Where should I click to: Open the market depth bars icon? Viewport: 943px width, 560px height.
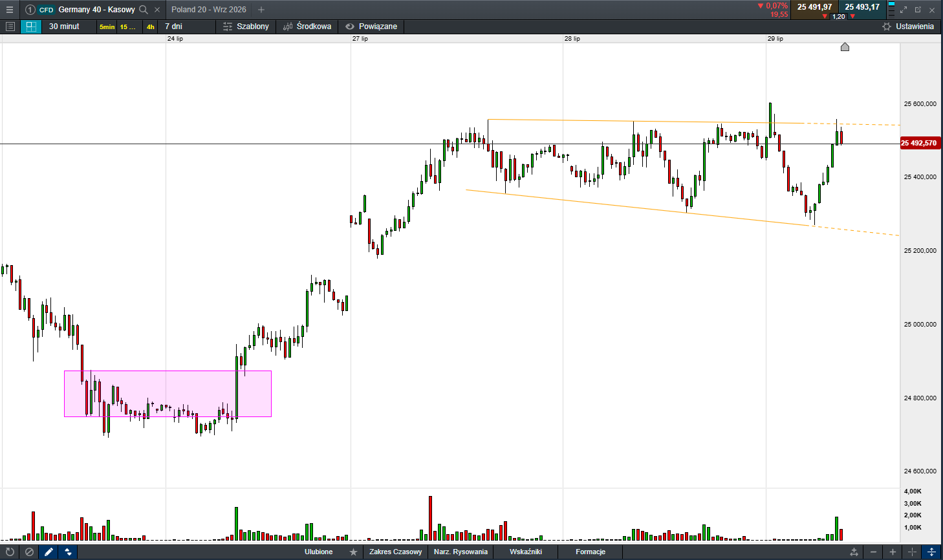[x=891, y=10]
